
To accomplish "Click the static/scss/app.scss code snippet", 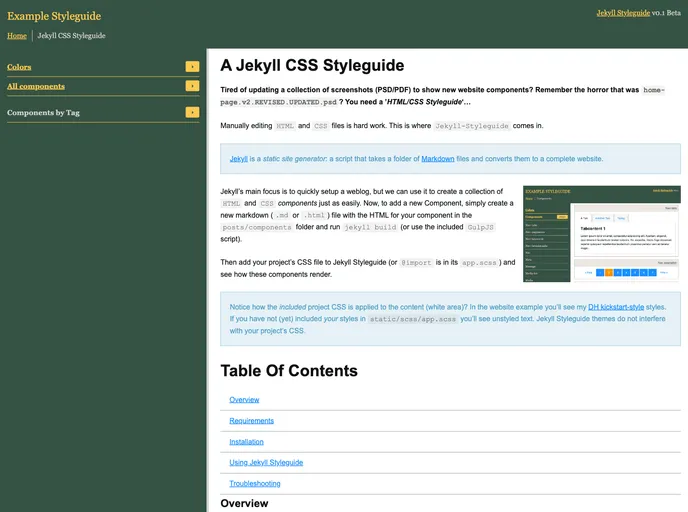I will 413,319.
